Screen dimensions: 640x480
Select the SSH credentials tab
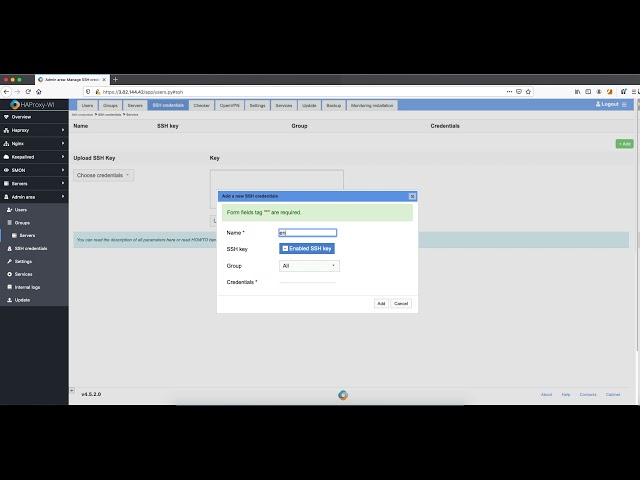coord(168,106)
